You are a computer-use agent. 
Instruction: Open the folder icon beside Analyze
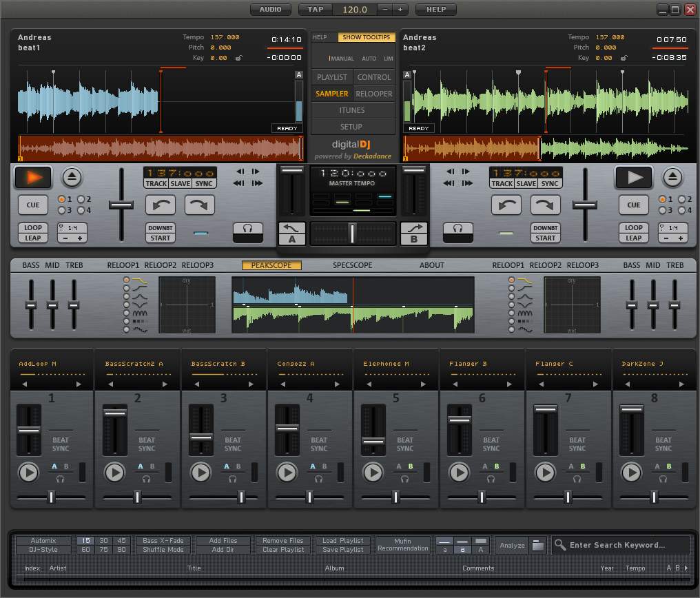tap(538, 546)
